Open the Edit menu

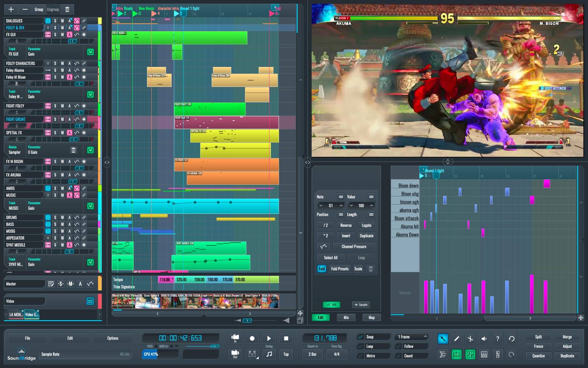tap(70, 338)
